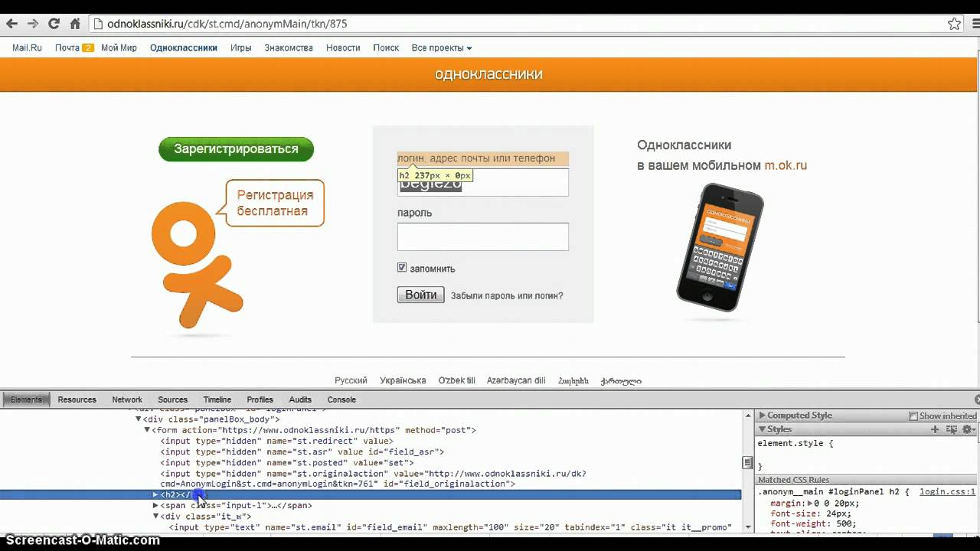Screen dimensions: 980x551
Task: Open the m.ok.ru mobile link
Action: [x=786, y=165]
